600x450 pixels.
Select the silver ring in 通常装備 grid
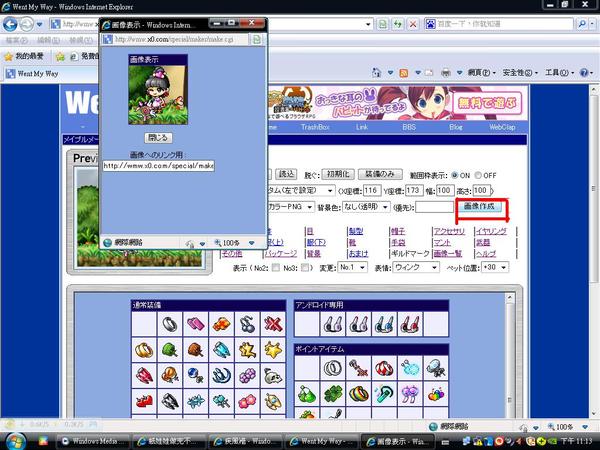[x=170, y=324]
